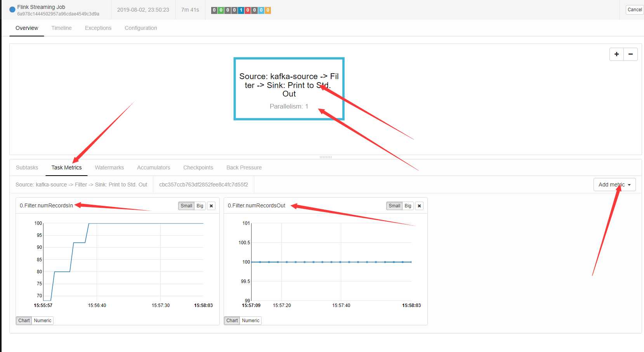Viewport: 644px width, 352px height.
Task: Click the Parallelism: 1 label in node
Action: (x=289, y=106)
